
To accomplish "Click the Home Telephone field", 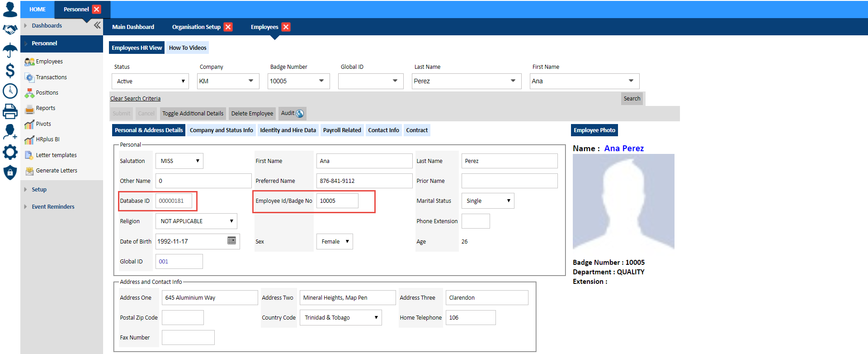I will (471, 317).
